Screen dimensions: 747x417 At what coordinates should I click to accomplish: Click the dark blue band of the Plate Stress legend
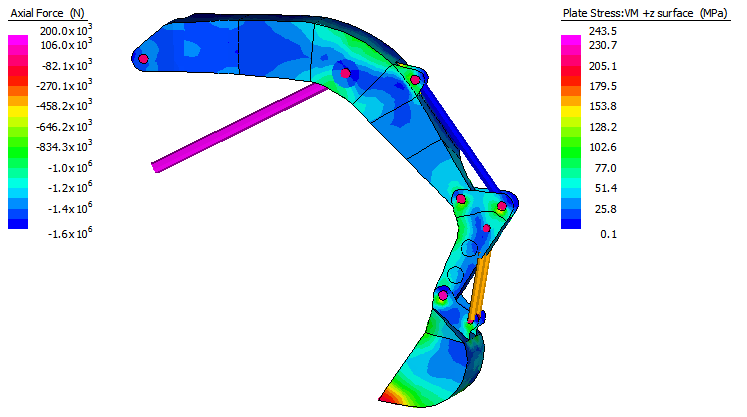(571, 224)
